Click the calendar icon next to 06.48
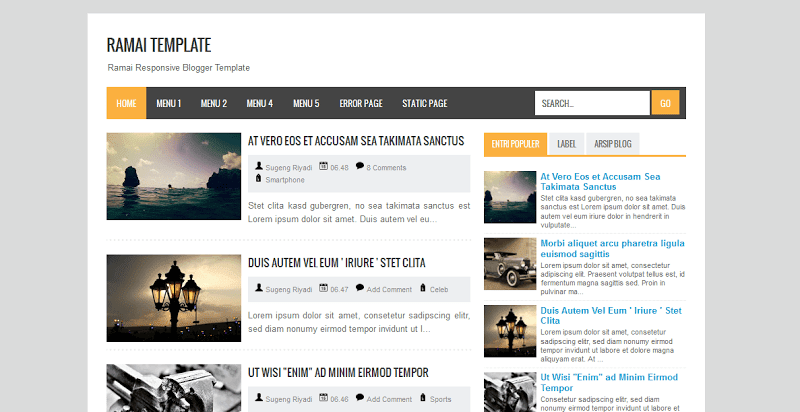 [x=323, y=166]
